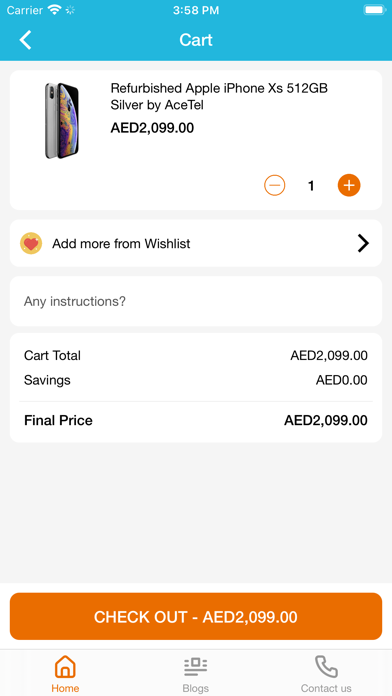Image resolution: width=392 pixels, height=696 pixels.
Task: Tap the Final Price amount
Action: [326, 420]
